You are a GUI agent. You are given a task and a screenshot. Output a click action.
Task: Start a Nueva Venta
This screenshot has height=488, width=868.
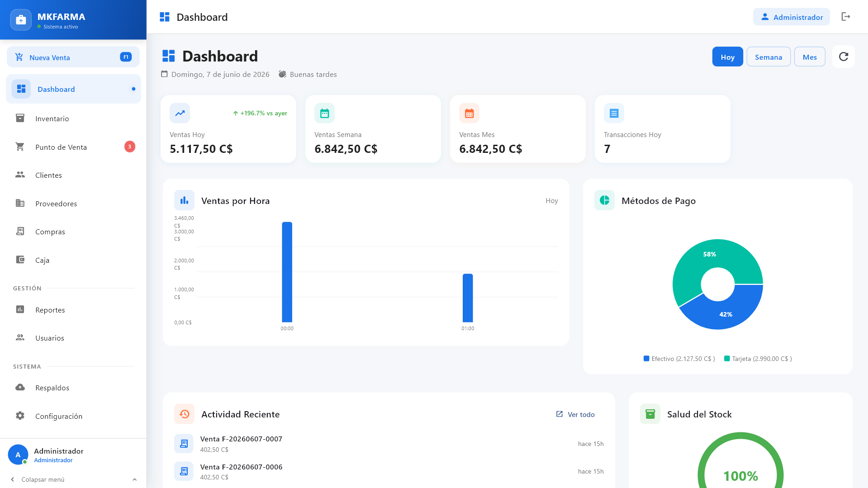(73, 57)
